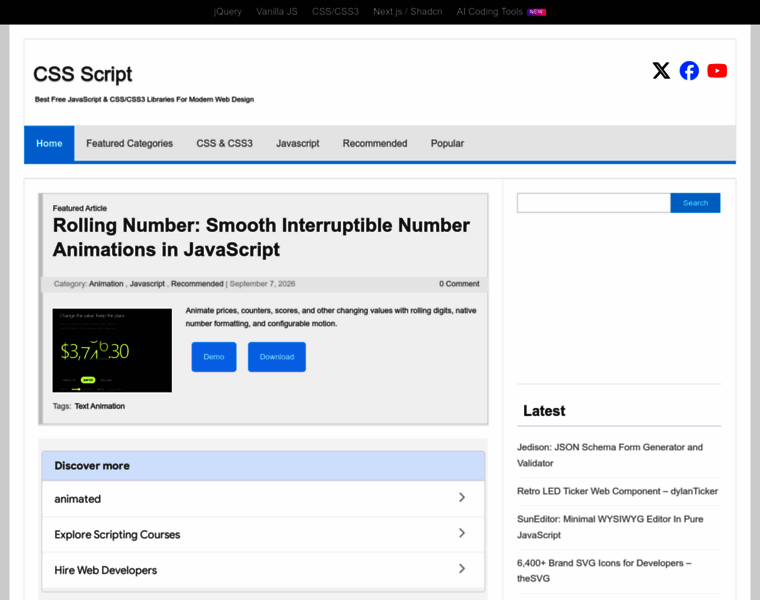Open the 6,400+ Brand SVG Icons post

pyautogui.click(x=604, y=570)
